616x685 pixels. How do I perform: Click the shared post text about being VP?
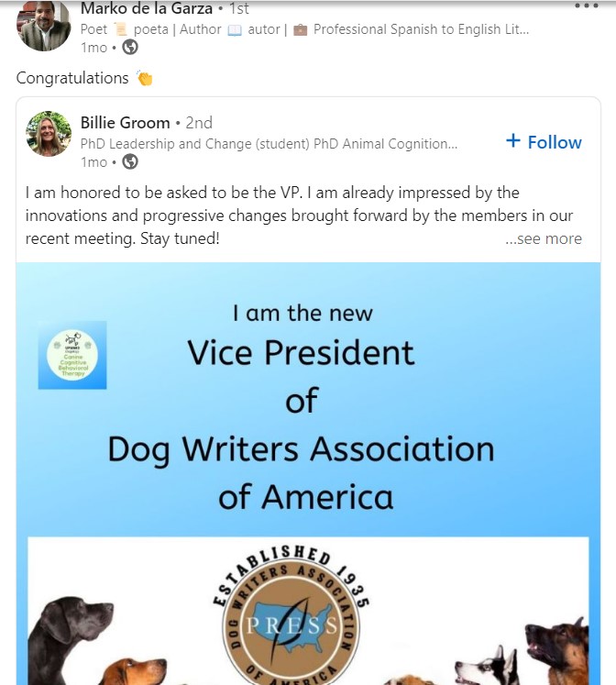click(299, 215)
